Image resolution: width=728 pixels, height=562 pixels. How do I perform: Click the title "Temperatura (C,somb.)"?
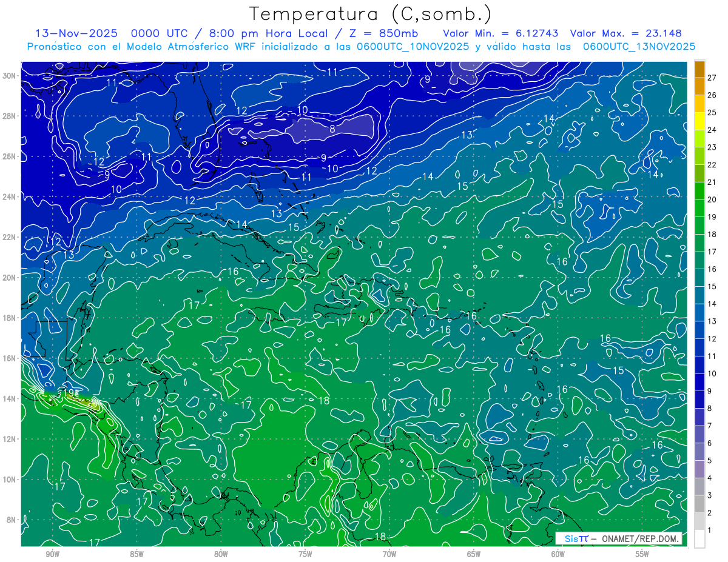coord(371,14)
